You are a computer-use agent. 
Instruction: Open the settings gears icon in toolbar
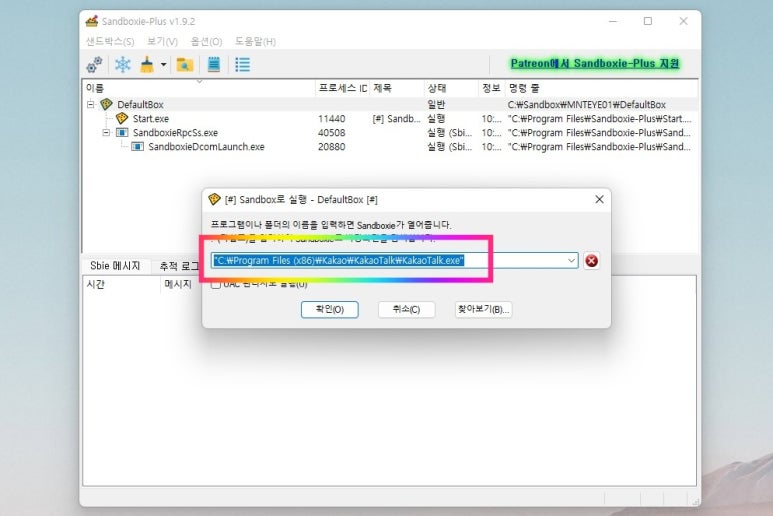point(95,65)
